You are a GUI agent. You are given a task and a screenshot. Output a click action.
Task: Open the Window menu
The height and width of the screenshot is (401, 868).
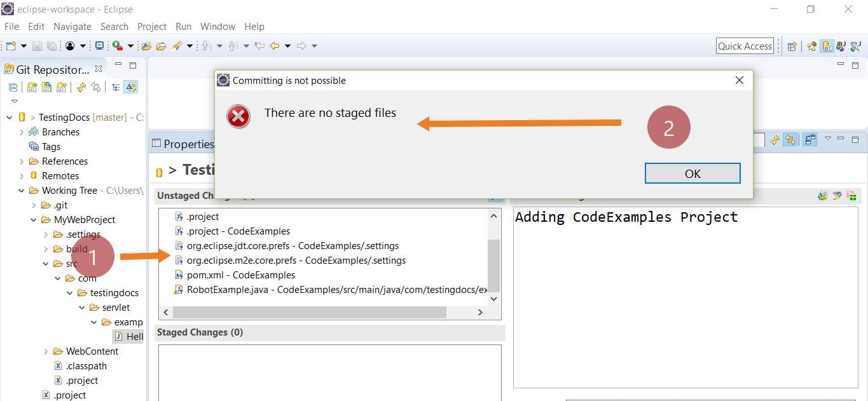click(x=217, y=26)
